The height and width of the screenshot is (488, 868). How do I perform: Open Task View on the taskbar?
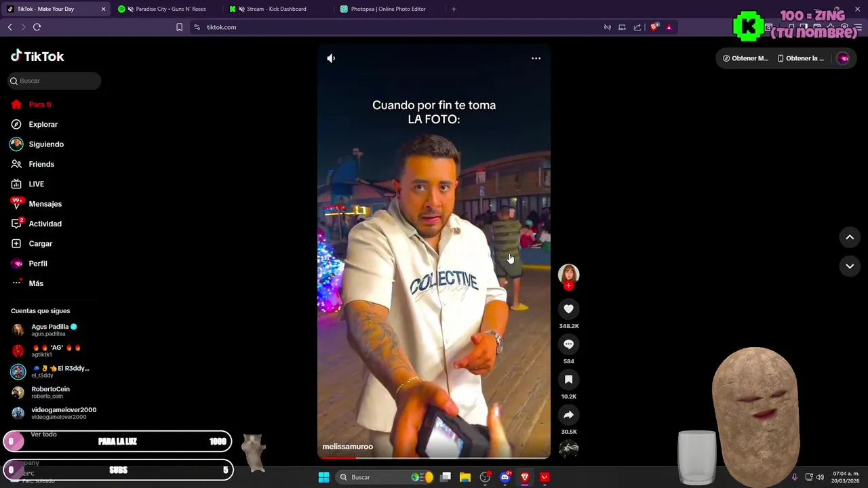(x=446, y=477)
